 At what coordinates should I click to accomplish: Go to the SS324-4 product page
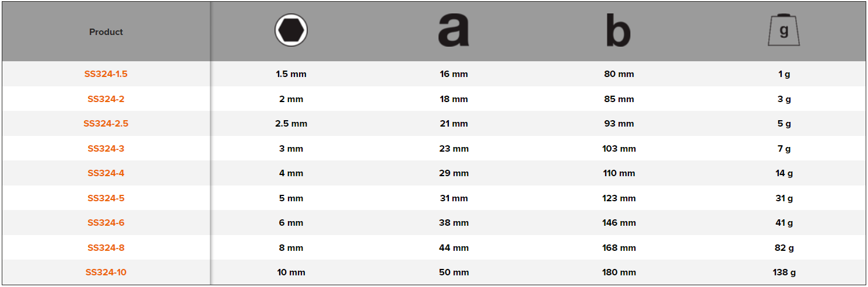tap(106, 173)
